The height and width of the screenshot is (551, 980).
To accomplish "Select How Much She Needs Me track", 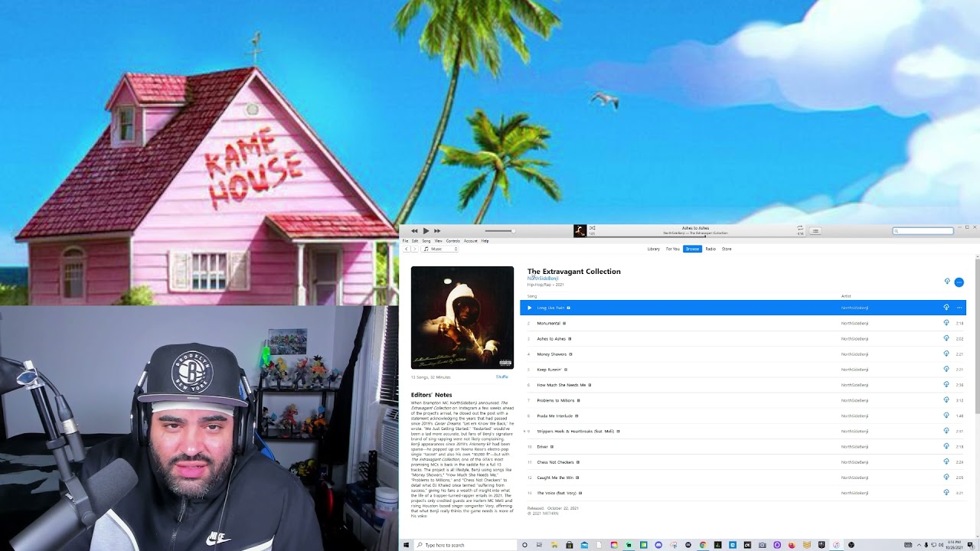I will 743,385.
